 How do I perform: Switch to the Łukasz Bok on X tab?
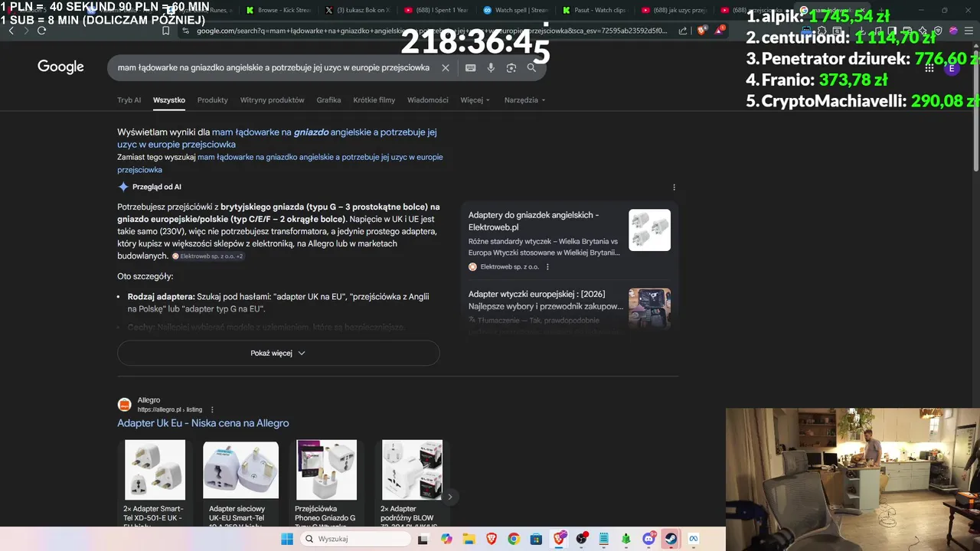click(x=357, y=10)
